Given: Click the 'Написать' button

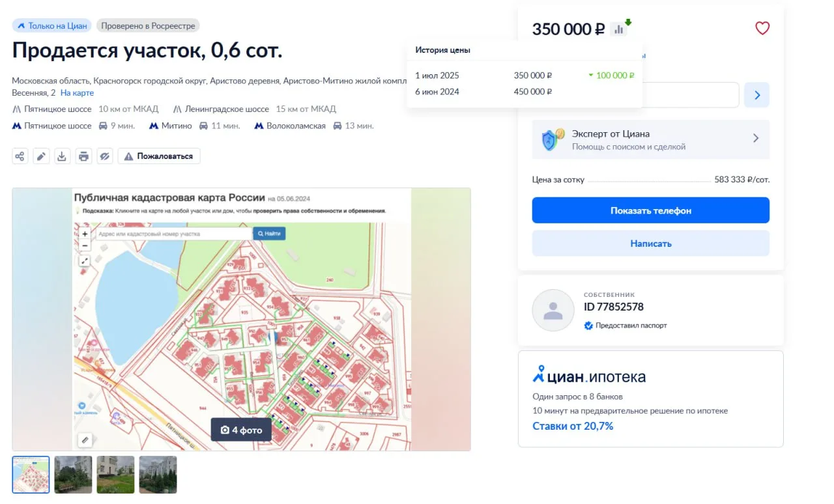Looking at the screenshot, I should pyautogui.click(x=650, y=244).
